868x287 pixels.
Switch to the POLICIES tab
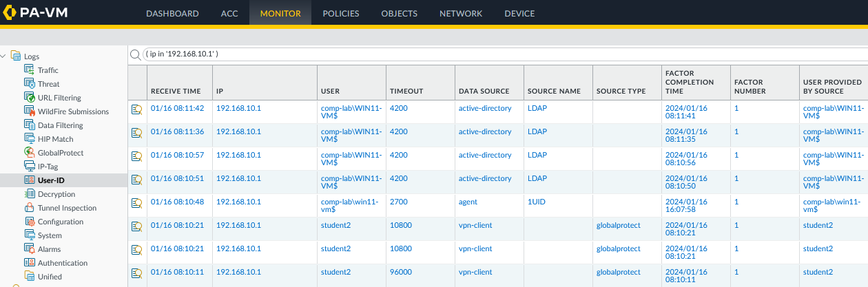point(341,13)
